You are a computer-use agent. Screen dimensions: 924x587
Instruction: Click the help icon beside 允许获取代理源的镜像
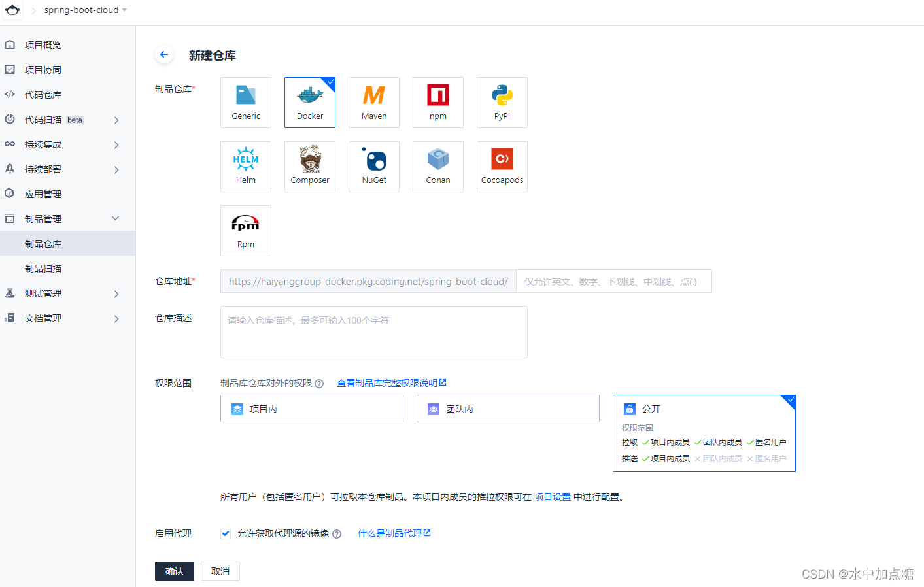(x=337, y=534)
